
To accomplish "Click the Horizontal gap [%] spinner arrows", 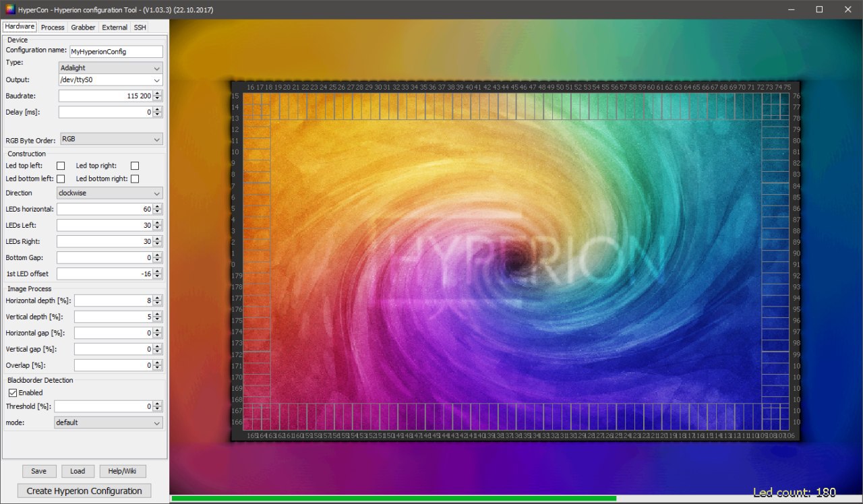I will pos(158,333).
